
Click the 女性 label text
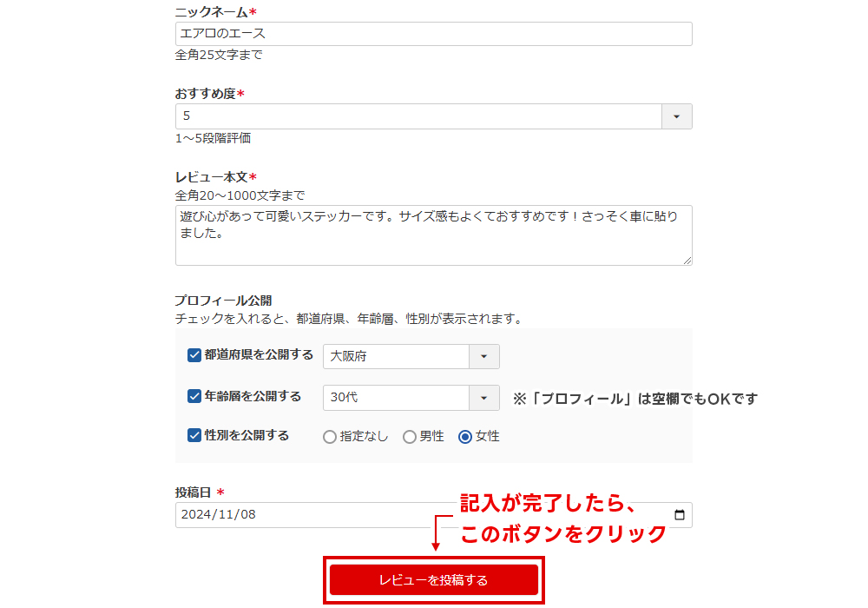click(488, 437)
